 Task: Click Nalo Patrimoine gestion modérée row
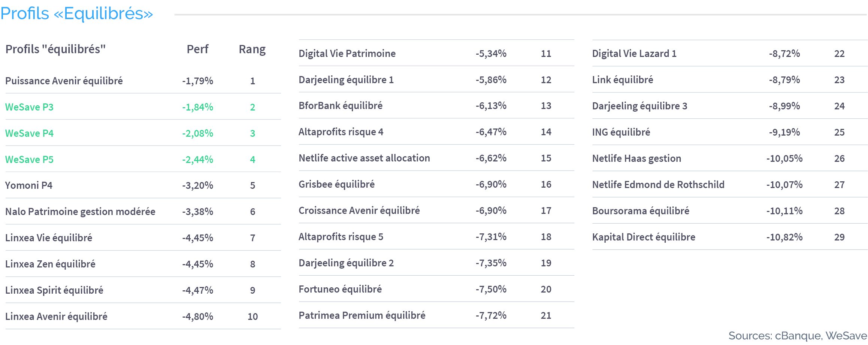(x=143, y=212)
